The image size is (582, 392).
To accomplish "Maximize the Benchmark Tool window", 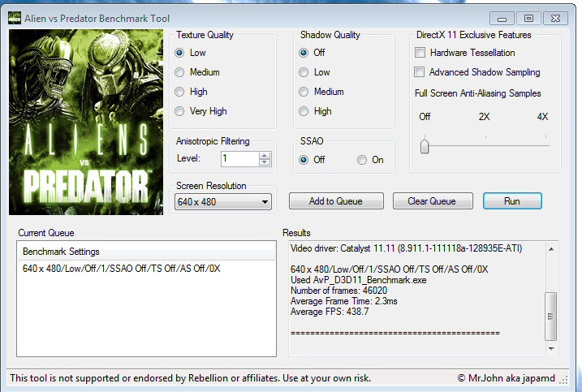I will pyautogui.click(x=528, y=18).
